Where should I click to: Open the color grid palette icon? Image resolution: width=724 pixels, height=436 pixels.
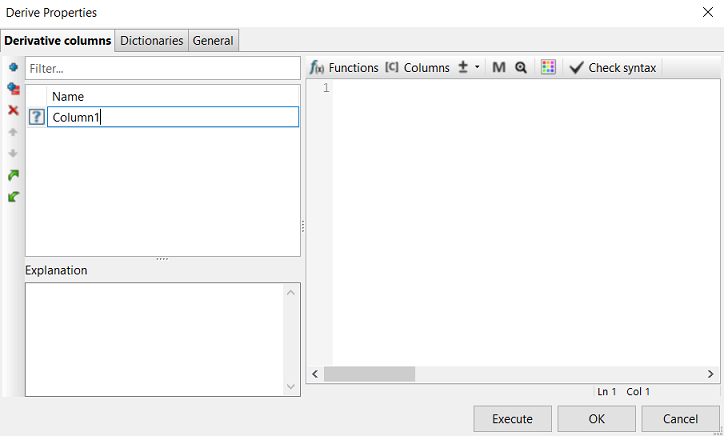pyautogui.click(x=548, y=68)
